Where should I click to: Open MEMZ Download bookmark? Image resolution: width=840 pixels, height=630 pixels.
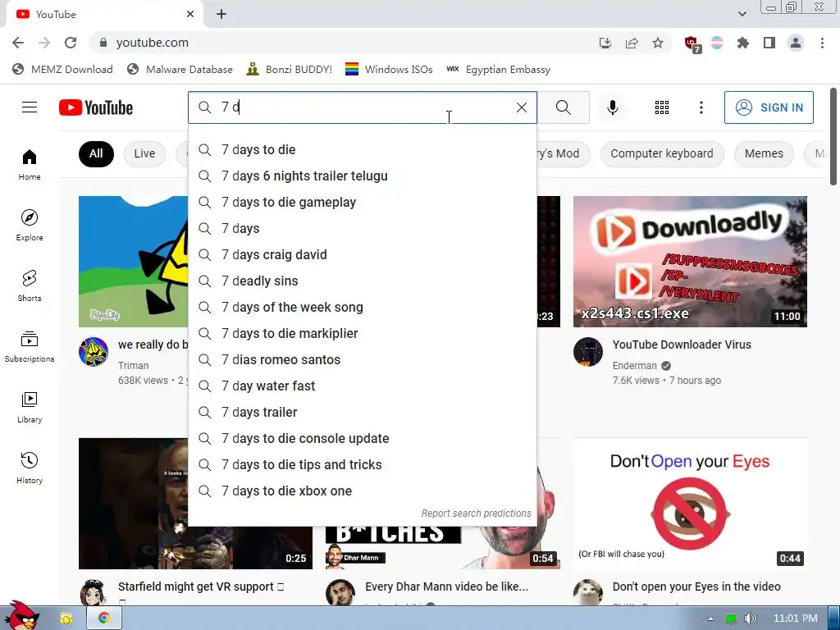coord(62,69)
